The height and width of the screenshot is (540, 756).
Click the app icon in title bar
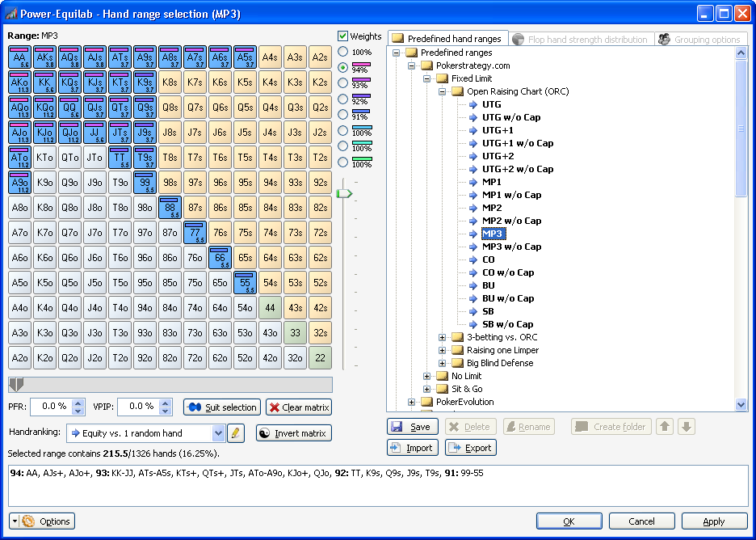click(x=10, y=14)
